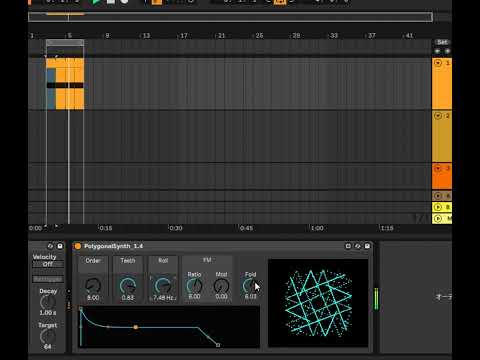Viewport: 480px width, 360px height.
Task: Select the orange envelope breakpoint
Action: tap(136, 327)
